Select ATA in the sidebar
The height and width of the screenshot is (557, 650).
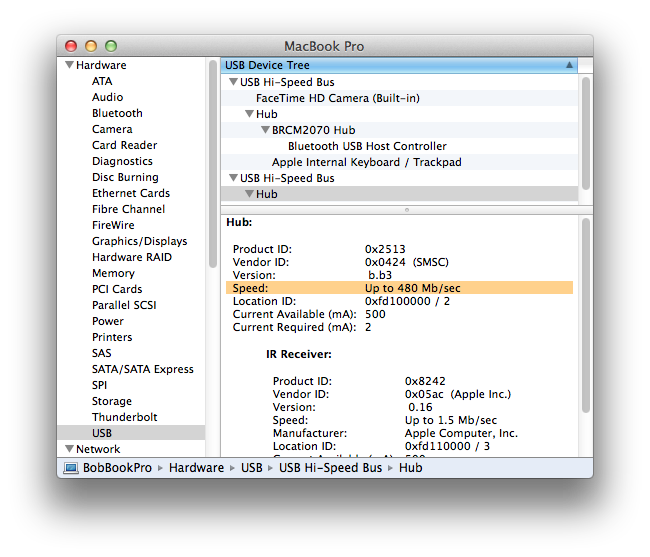[x=102, y=81]
